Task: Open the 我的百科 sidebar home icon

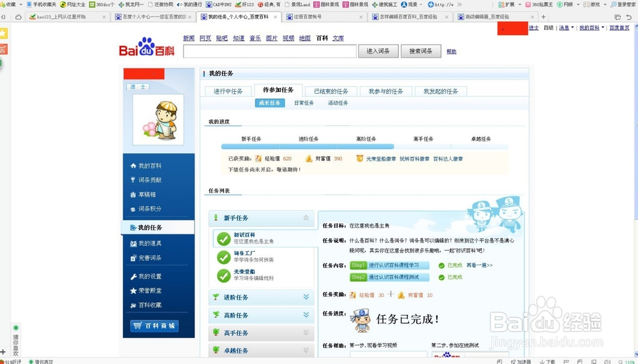Action: click(x=133, y=166)
